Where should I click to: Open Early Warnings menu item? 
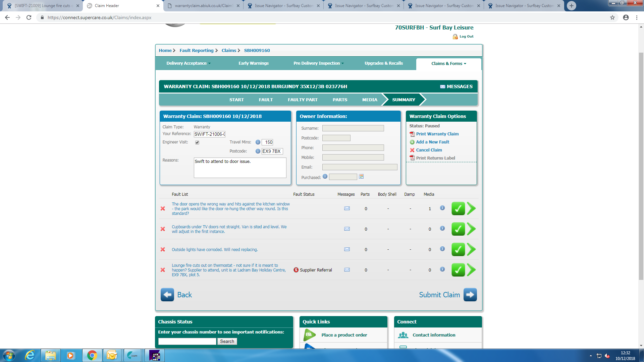(253, 63)
